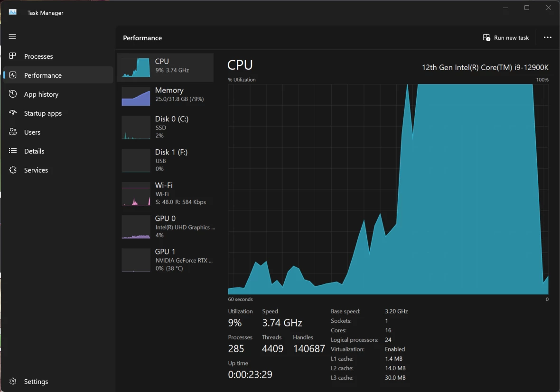
Task: Open the hamburger navigation menu
Action: [12, 36]
